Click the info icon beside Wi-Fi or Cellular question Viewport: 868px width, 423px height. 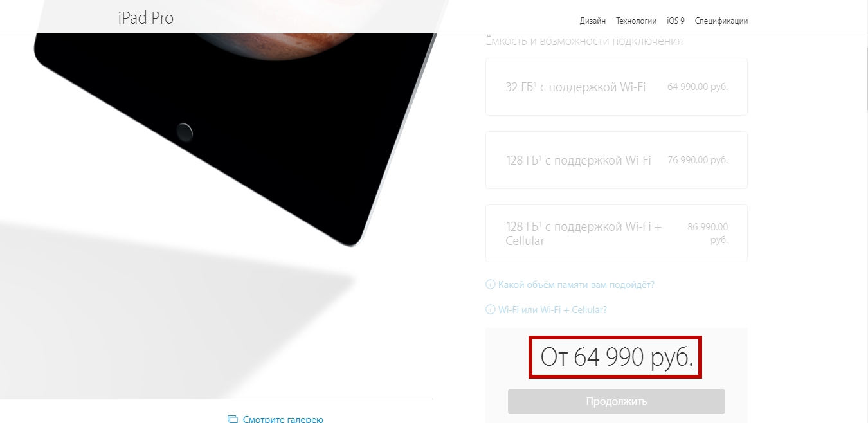(x=490, y=309)
